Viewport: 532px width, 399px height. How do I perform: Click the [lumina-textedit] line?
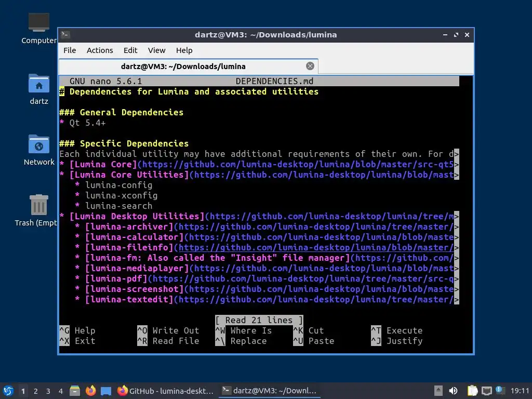click(267, 300)
